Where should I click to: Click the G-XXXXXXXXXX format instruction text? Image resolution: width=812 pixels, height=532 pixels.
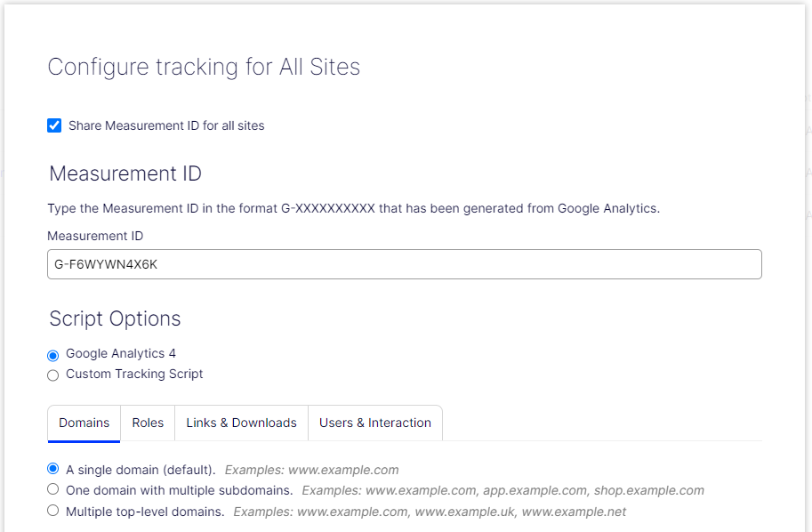[353, 209]
